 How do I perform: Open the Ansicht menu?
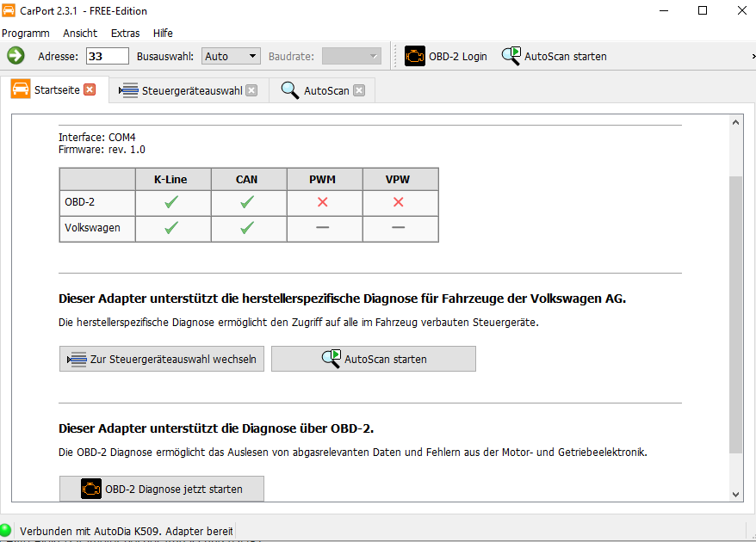coord(80,33)
